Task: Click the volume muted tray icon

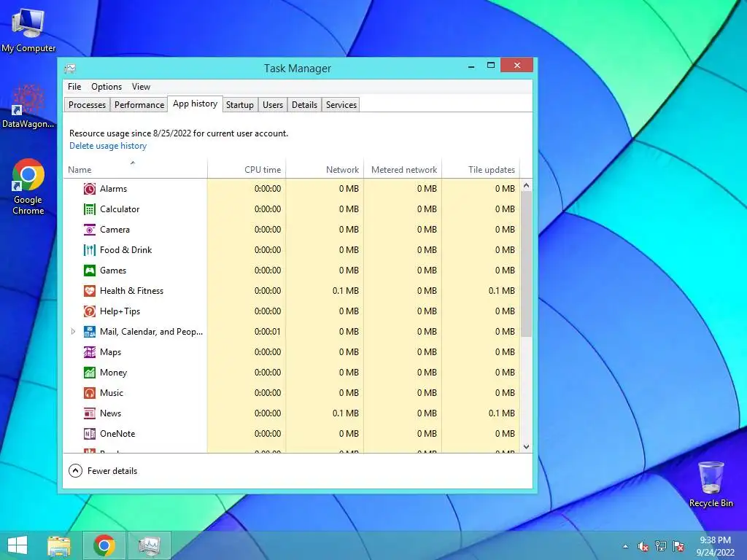Action: (643, 547)
